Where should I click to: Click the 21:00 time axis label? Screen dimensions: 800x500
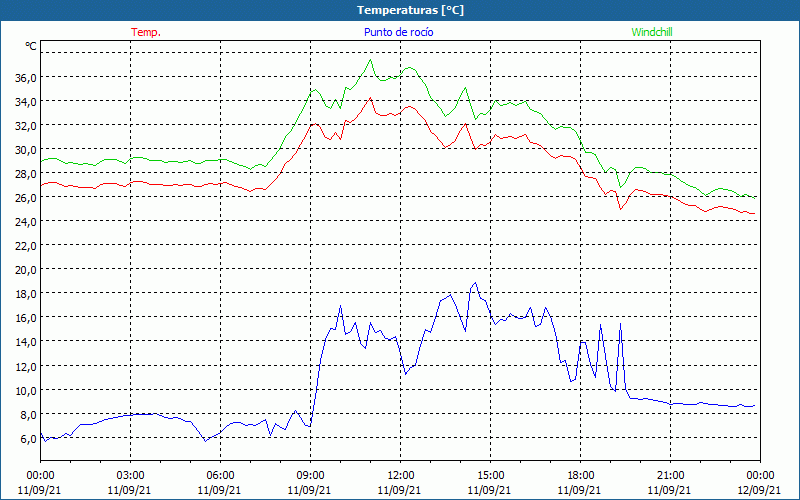pos(670,476)
